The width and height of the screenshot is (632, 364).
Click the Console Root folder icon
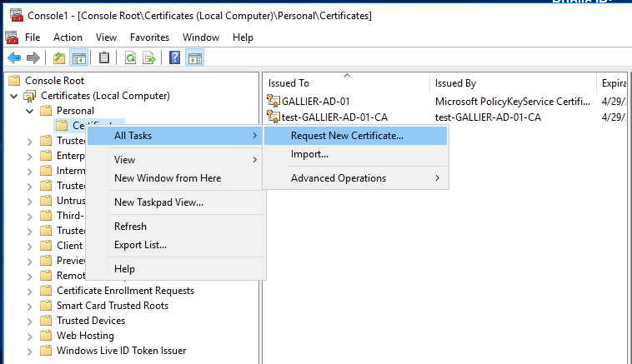(x=14, y=81)
